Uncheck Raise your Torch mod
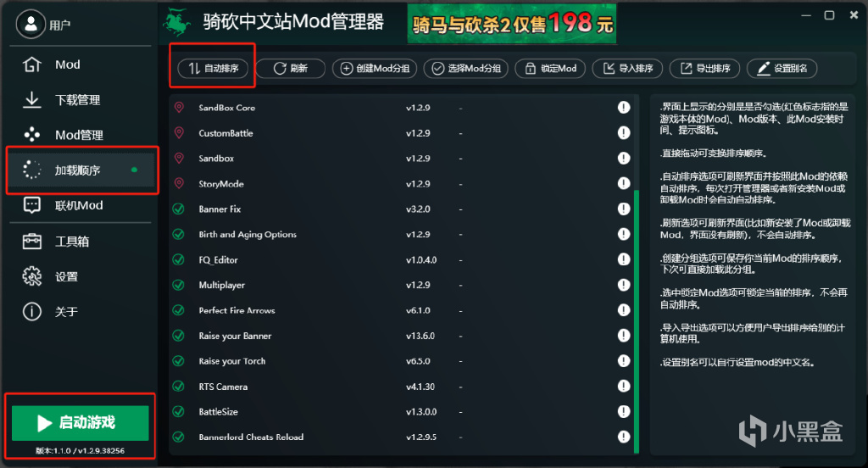 click(x=178, y=361)
